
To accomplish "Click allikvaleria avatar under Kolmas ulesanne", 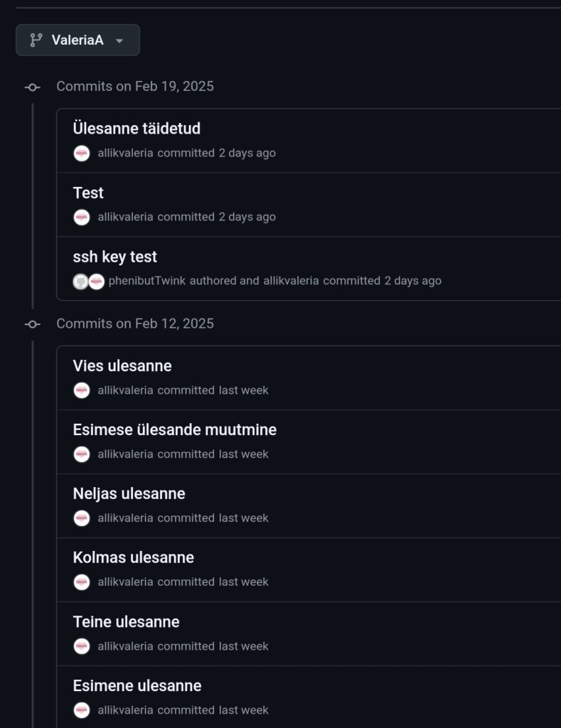I will pyautogui.click(x=82, y=582).
